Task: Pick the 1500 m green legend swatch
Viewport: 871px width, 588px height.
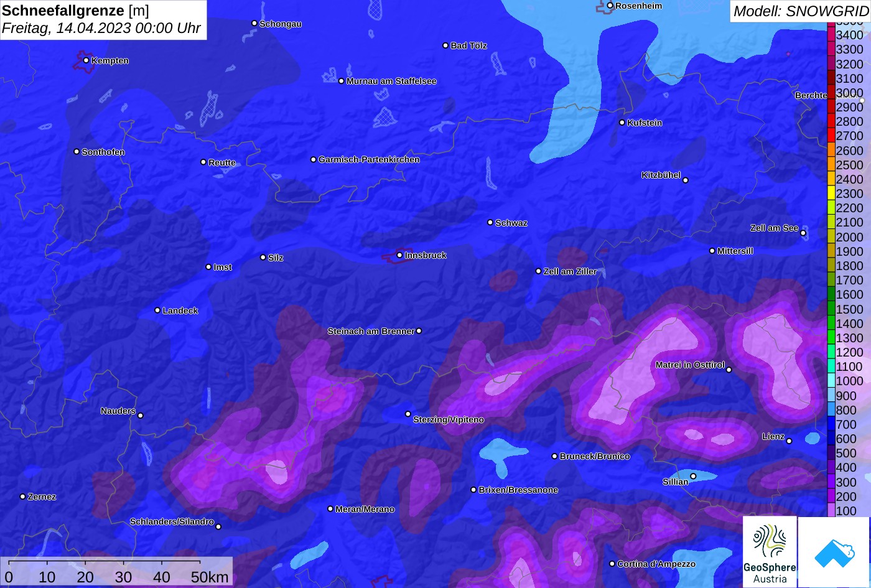Action: 831,309
